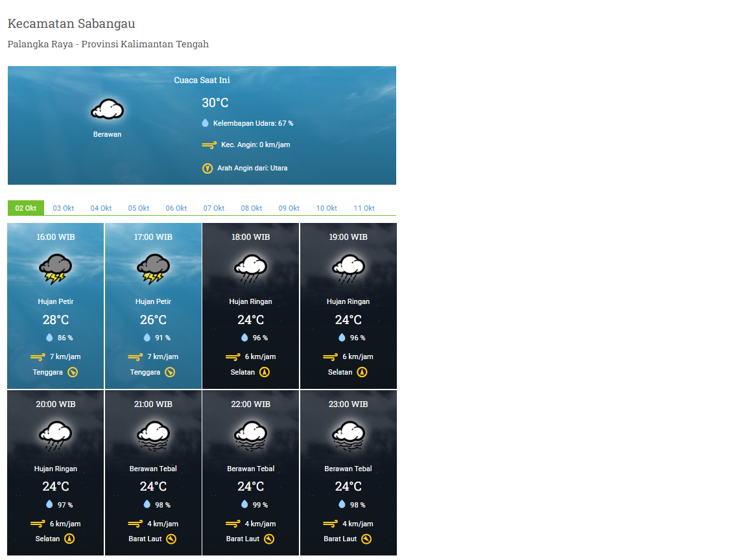Click the Berawan Tebal label at 22:00 WIB
Image resolution: width=747 pixels, height=560 pixels.
[250, 469]
